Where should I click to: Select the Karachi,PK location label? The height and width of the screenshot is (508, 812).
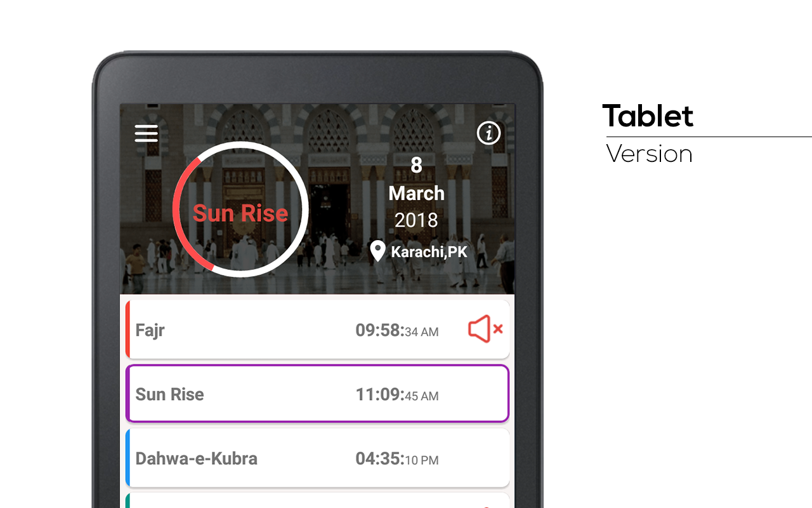click(x=429, y=252)
